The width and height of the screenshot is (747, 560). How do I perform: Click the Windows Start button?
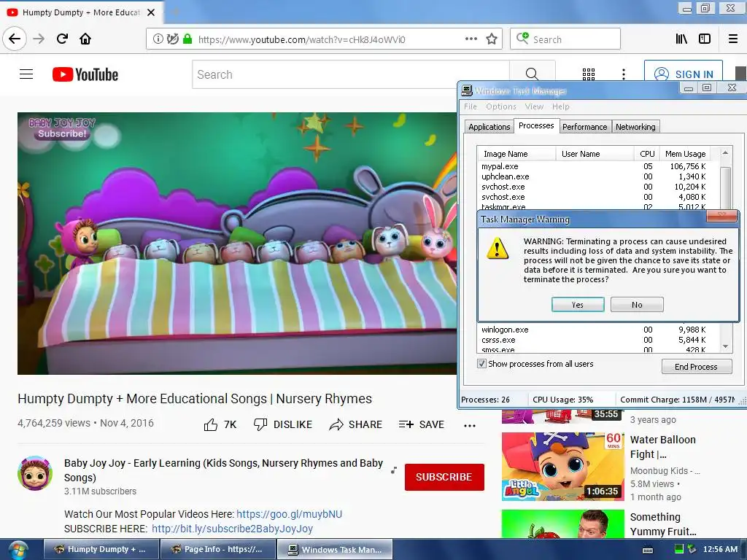[x=18, y=550]
